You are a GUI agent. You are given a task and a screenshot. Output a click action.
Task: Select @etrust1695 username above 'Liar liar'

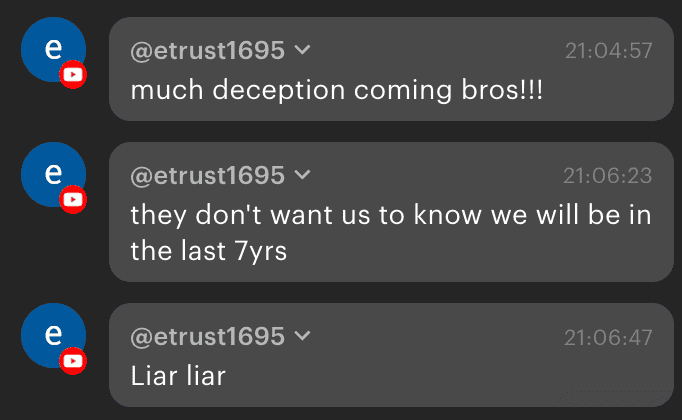[x=208, y=337]
